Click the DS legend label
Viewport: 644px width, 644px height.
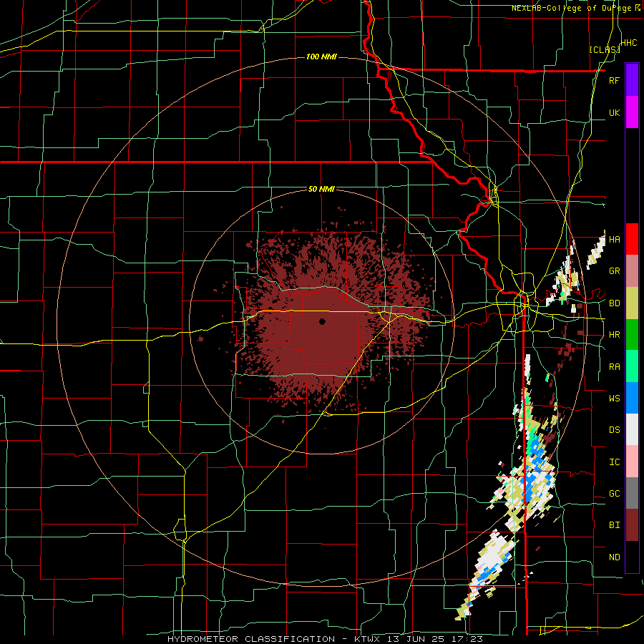[614, 429]
